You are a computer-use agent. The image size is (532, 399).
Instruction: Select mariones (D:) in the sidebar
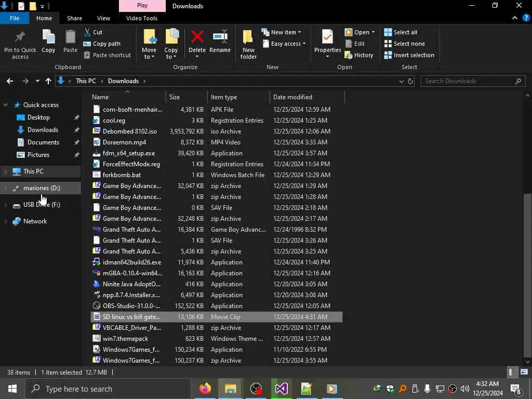[42, 188]
